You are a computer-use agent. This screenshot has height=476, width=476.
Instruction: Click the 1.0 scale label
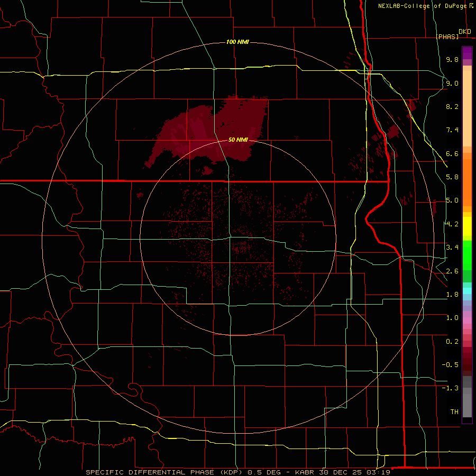coord(452,318)
